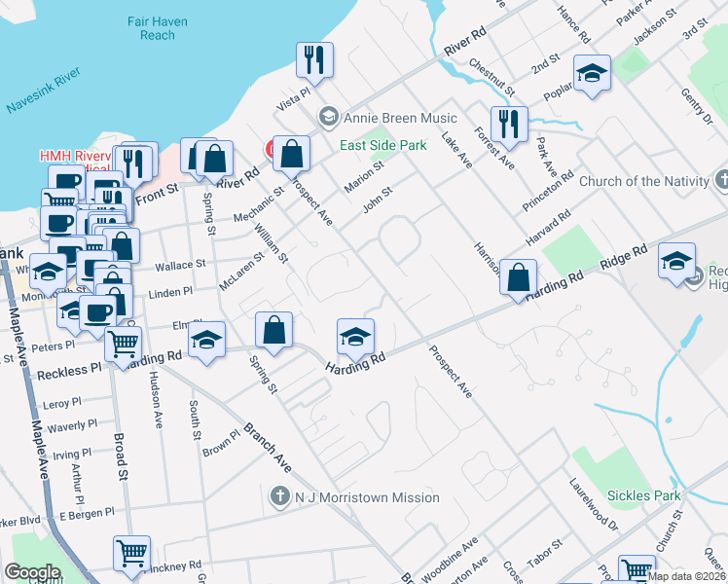Click the Map data ©2026 attribution
This screenshot has height=584, width=728.
687,577
